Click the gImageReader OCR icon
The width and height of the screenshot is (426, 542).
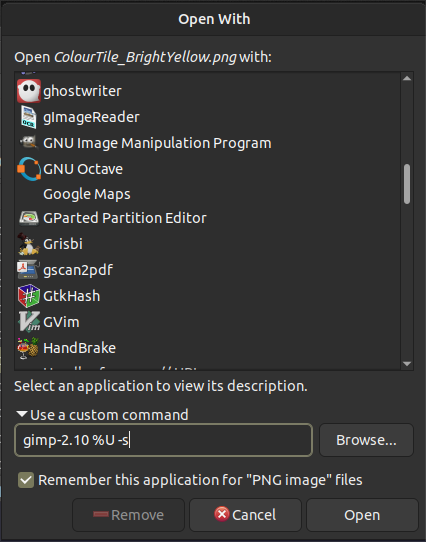(x=29, y=117)
